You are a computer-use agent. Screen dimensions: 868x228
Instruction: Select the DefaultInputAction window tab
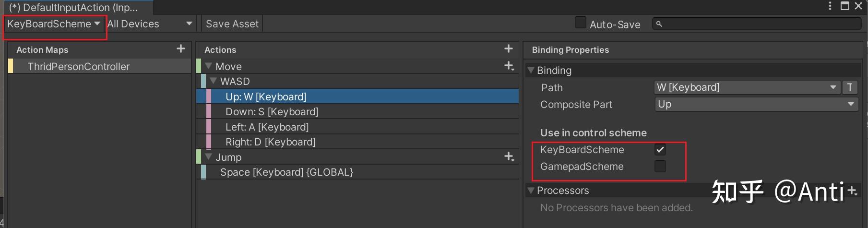73,7
